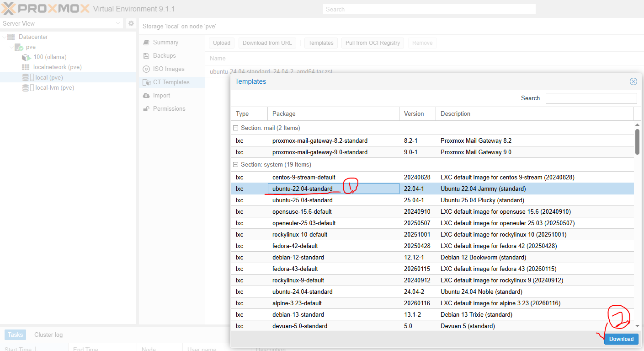
Task: Open the Summary tab
Action: 172,42
